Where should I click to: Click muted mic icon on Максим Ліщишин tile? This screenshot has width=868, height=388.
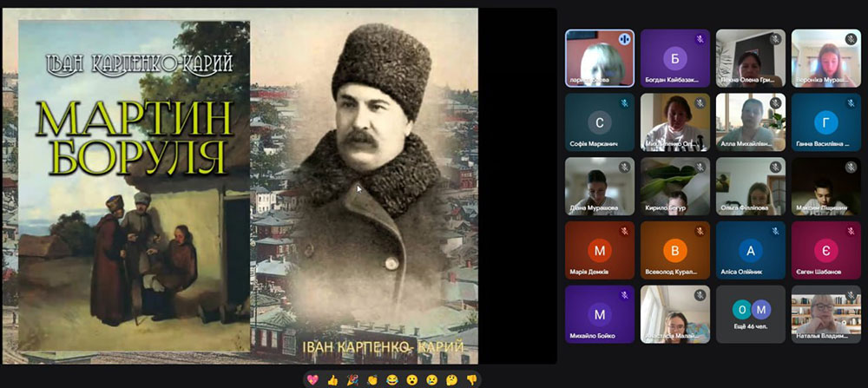(x=851, y=168)
